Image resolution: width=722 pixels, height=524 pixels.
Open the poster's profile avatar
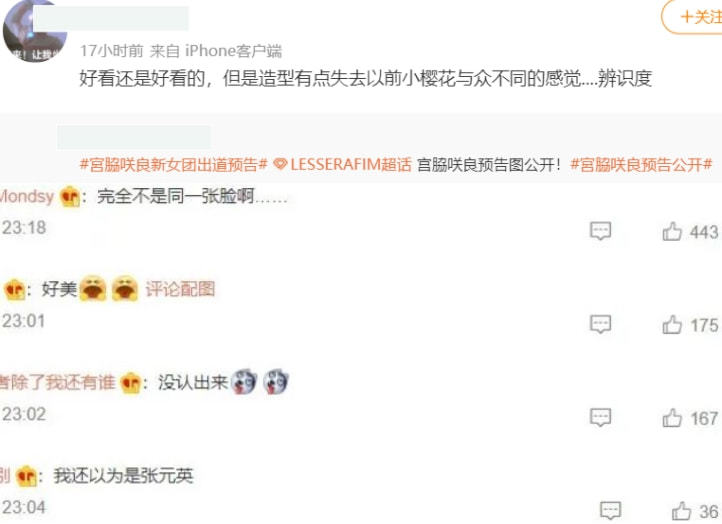point(35,32)
